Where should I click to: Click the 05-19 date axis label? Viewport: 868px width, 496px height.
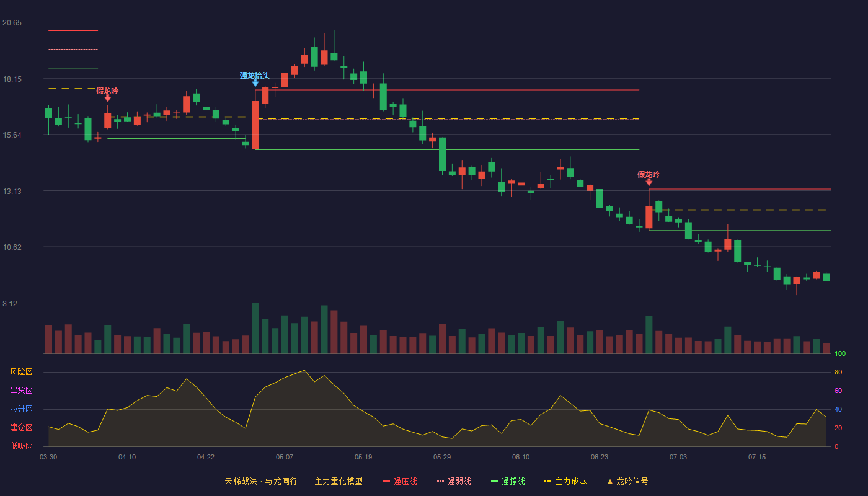click(363, 457)
